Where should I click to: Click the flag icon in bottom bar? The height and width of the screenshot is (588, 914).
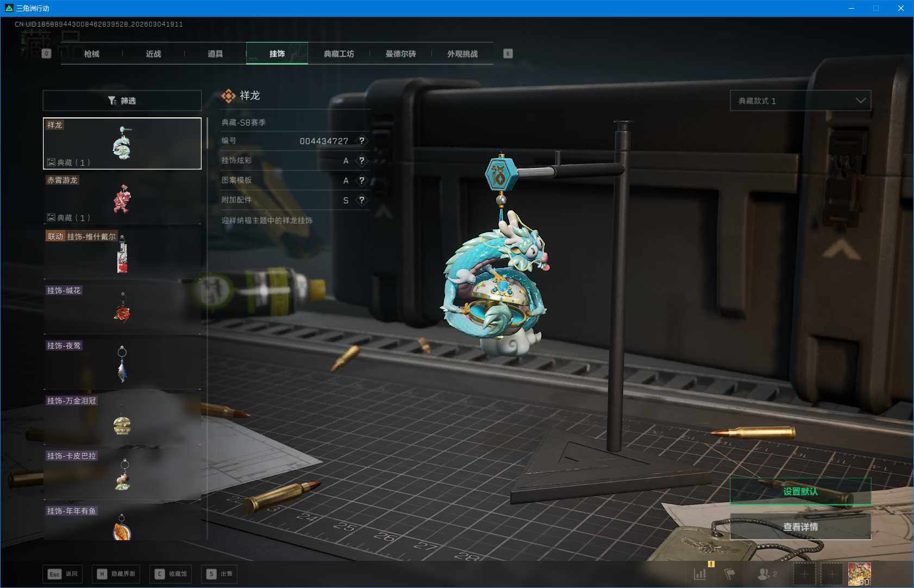coord(730,574)
